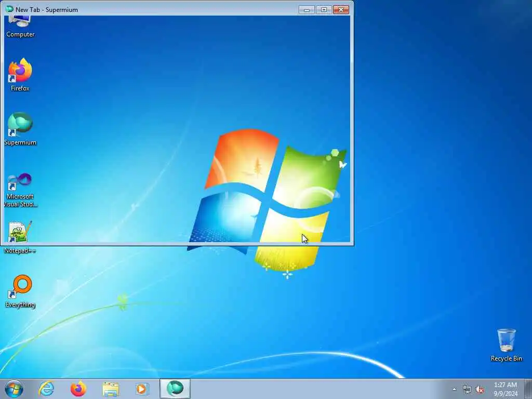Image resolution: width=532 pixels, height=399 pixels.
Task: Select the Microsoft Visual Studio desktop shortcut
Action: coord(20,190)
